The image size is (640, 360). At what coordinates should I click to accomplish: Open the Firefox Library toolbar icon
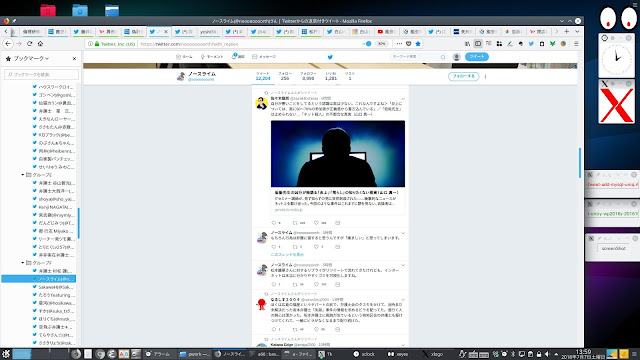pos(467,44)
